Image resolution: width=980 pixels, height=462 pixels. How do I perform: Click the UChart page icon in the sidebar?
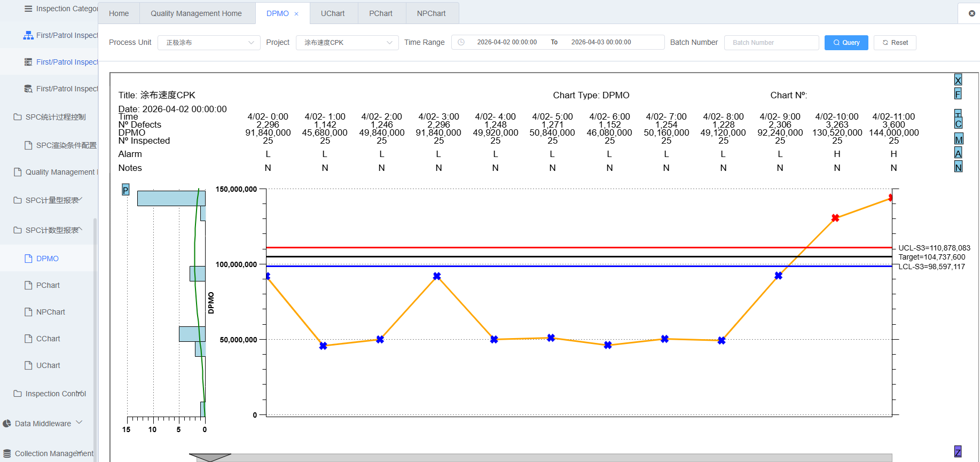point(29,365)
